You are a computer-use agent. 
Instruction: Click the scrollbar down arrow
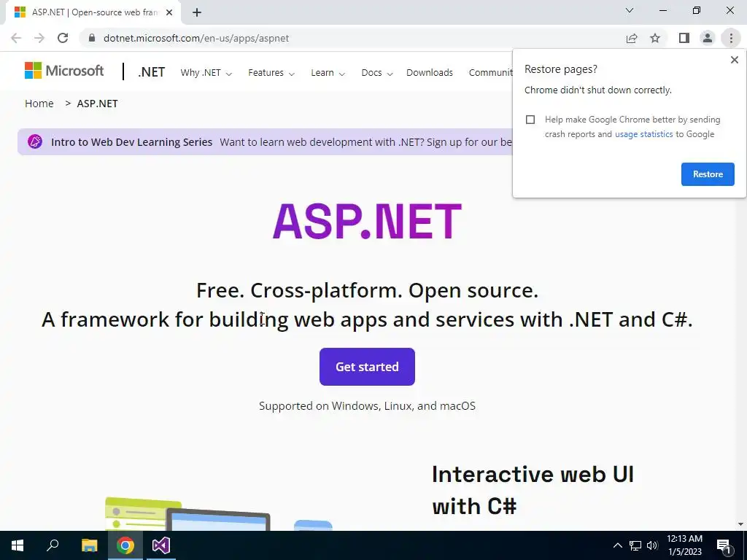click(x=741, y=524)
